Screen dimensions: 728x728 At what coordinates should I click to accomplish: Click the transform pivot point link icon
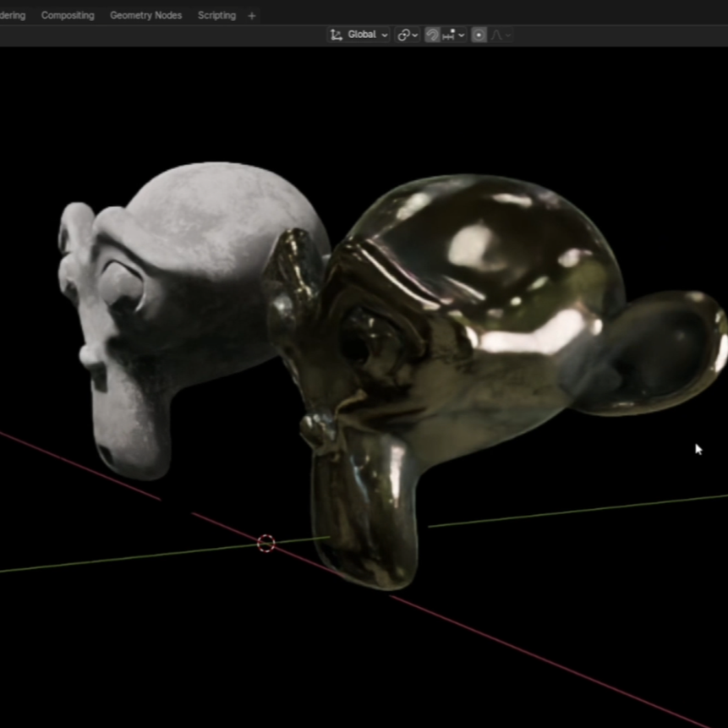(x=403, y=35)
